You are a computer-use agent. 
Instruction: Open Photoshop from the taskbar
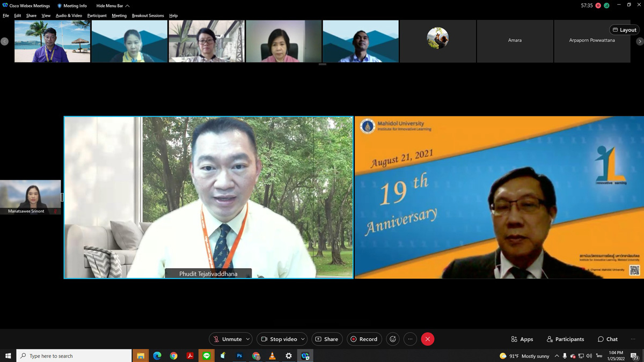239,356
